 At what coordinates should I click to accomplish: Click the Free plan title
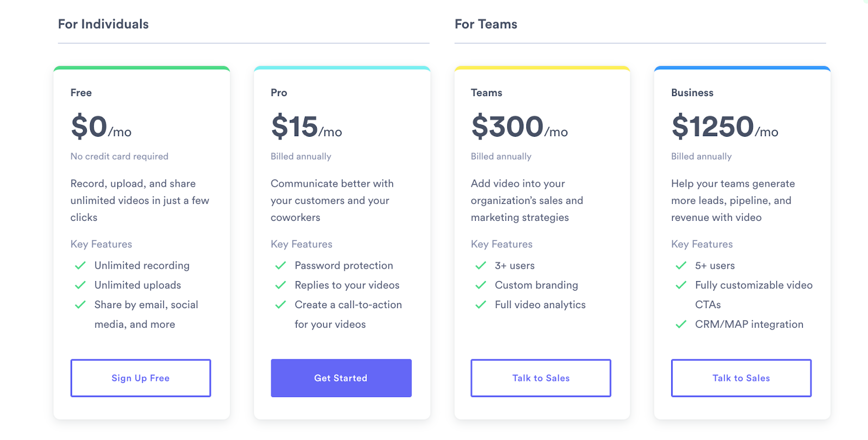81,93
